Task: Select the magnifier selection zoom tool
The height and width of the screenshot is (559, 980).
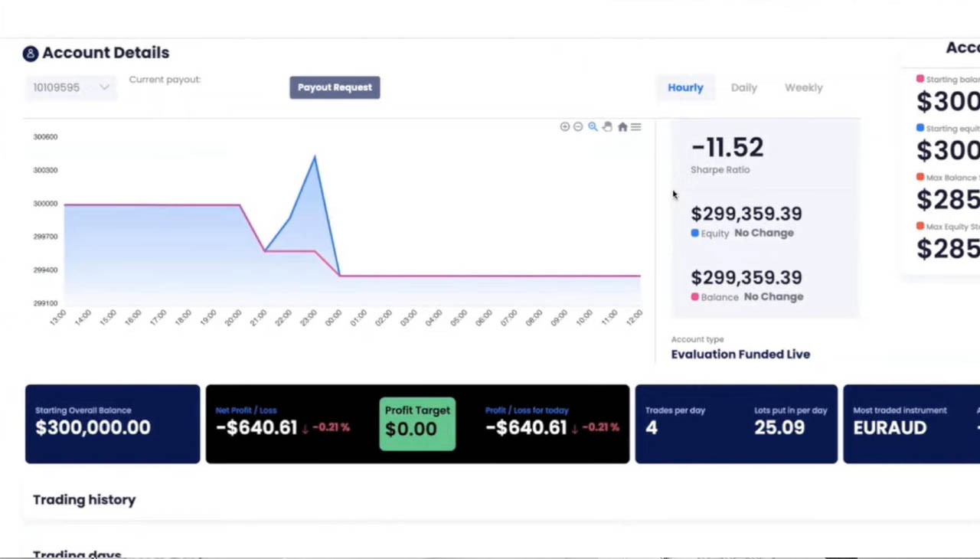Action: click(593, 127)
